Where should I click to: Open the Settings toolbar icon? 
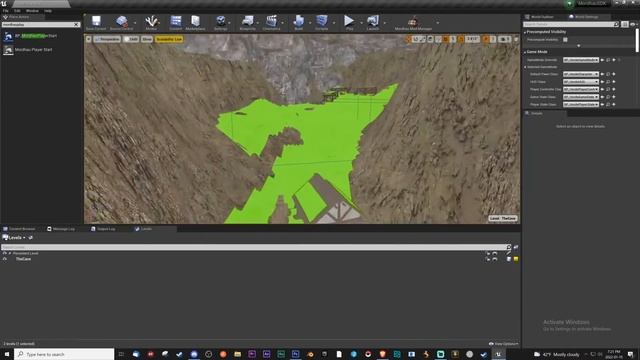(220, 22)
